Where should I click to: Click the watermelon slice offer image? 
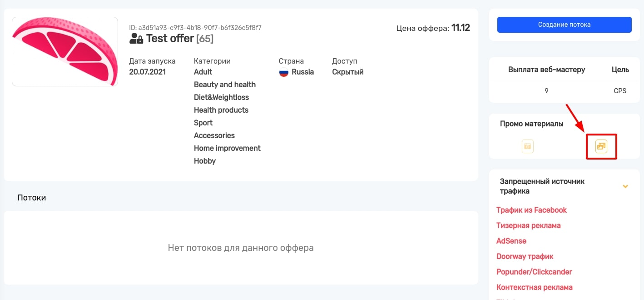tap(65, 51)
